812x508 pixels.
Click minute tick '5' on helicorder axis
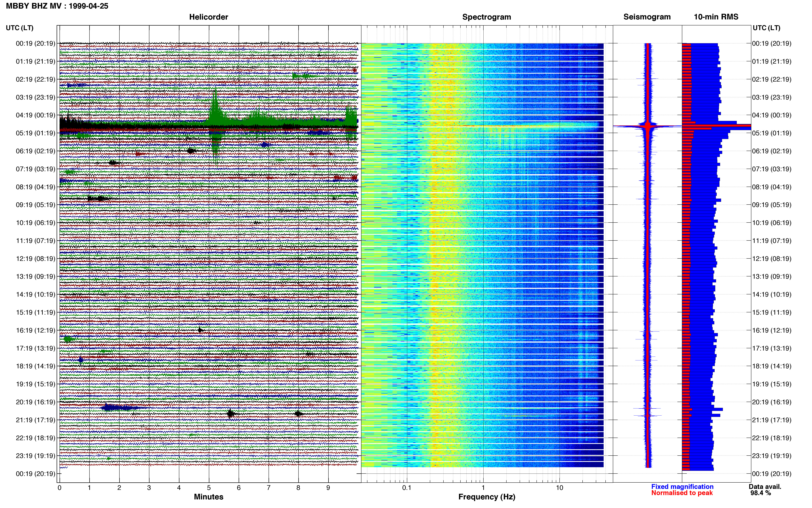(209, 488)
